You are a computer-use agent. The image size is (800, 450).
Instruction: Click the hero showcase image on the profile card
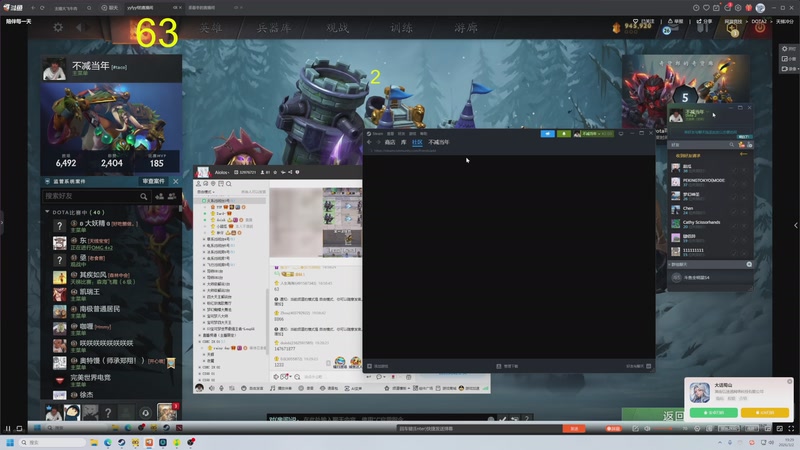pyautogui.click(x=111, y=116)
